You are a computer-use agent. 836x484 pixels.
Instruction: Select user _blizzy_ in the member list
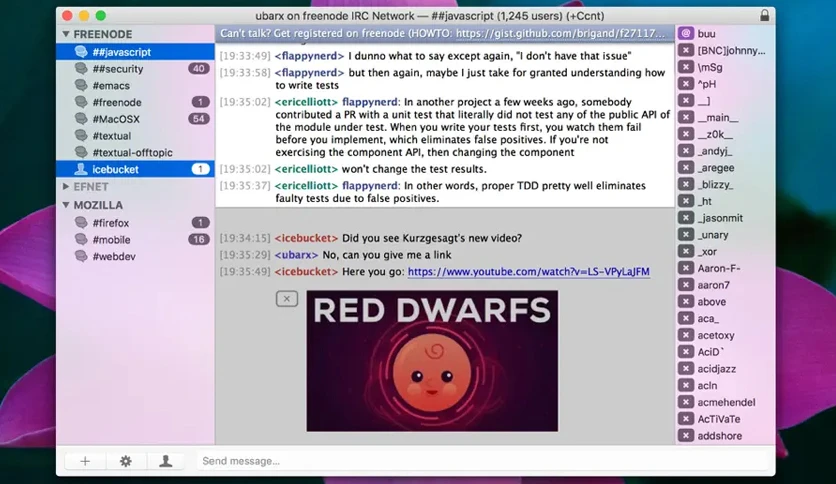coord(716,184)
